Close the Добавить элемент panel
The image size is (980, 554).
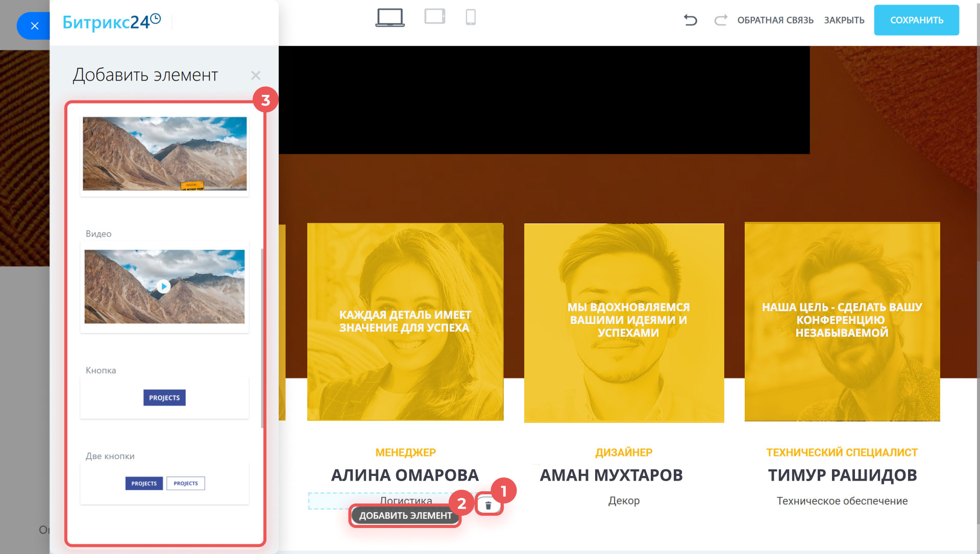tap(256, 75)
